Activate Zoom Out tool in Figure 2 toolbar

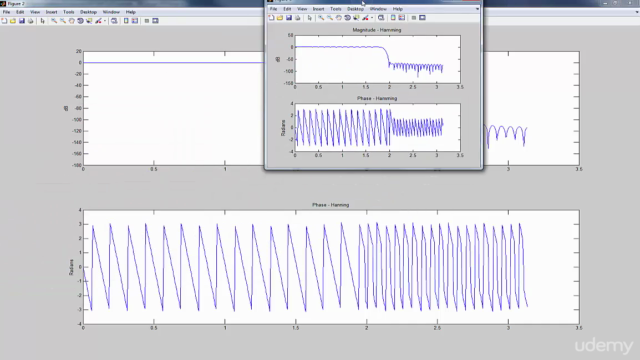[x=63, y=21]
